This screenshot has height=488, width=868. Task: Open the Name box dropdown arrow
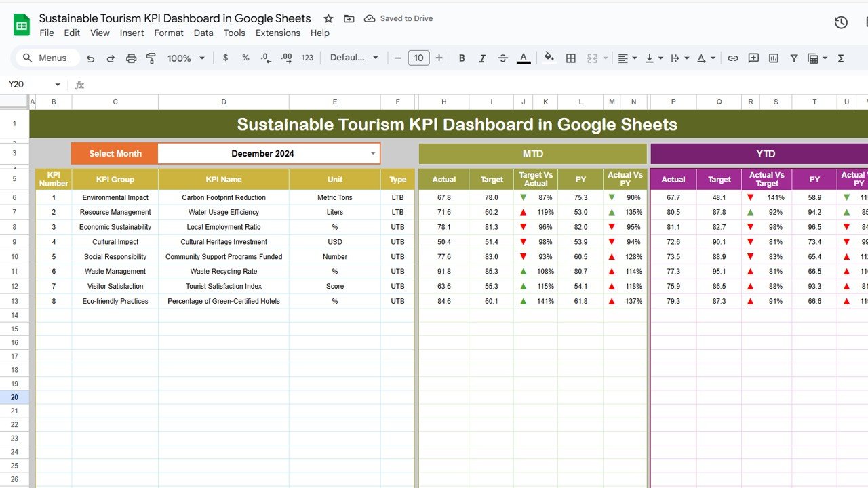58,85
